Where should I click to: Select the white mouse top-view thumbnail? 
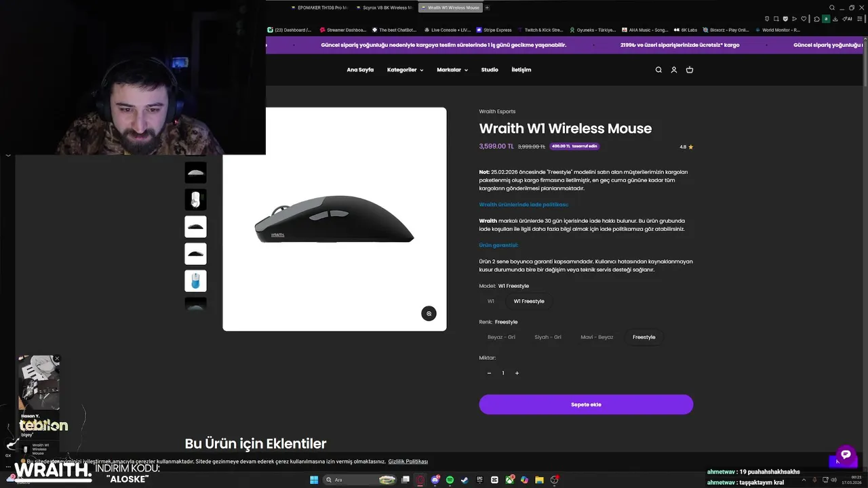click(196, 199)
